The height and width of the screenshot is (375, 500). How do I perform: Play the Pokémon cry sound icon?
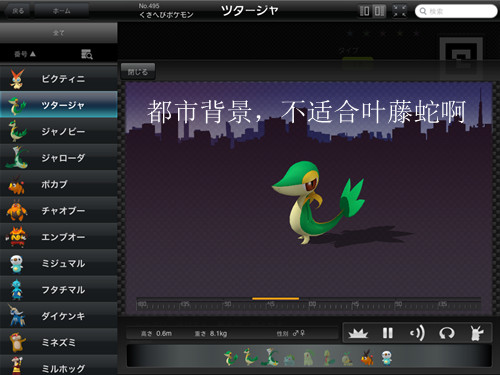point(417,333)
